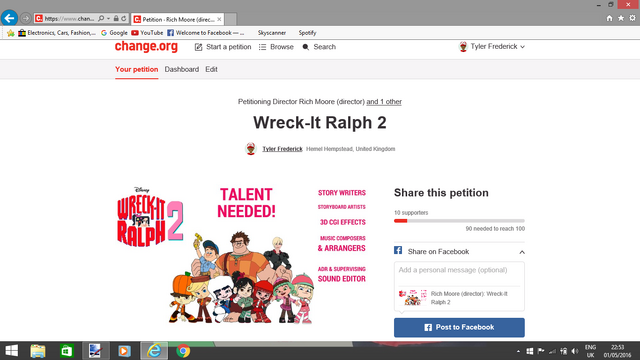This screenshot has width=640, height=360.
Task: Click the supporters progress bar
Action: point(459,221)
